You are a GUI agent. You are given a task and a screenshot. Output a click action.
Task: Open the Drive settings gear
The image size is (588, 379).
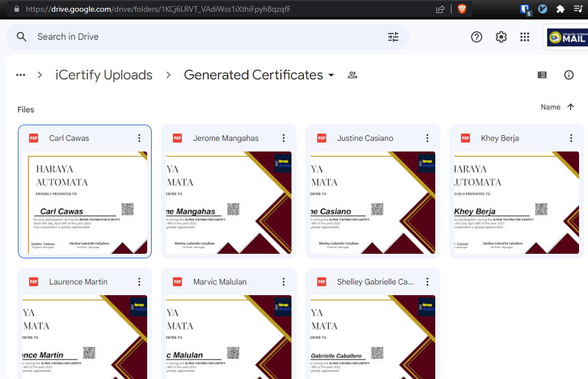[x=501, y=37]
